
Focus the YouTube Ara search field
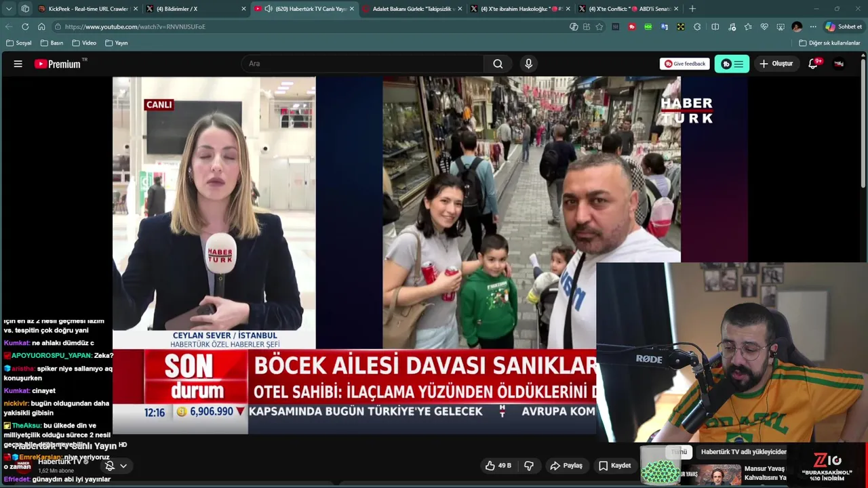point(363,64)
